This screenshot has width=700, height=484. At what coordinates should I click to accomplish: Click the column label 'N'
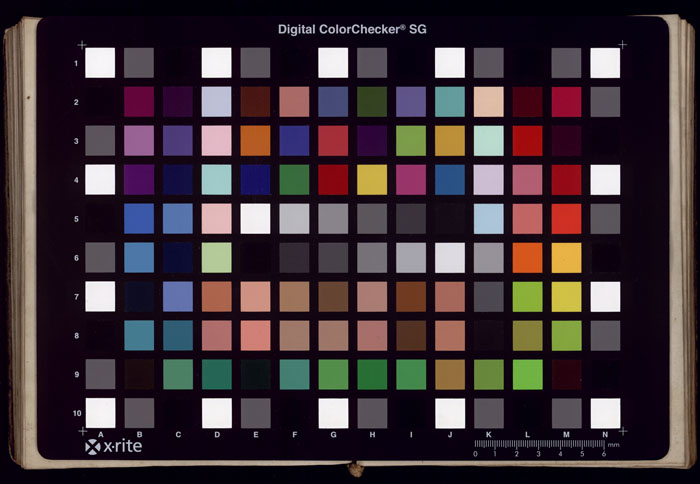pos(605,434)
